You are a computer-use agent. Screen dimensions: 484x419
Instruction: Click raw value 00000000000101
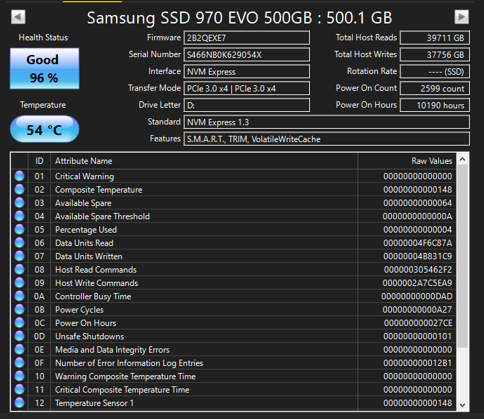coord(418,336)
